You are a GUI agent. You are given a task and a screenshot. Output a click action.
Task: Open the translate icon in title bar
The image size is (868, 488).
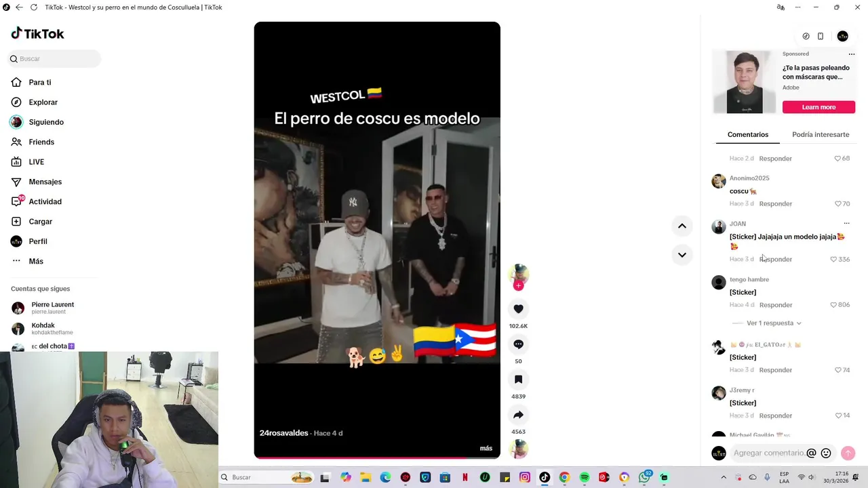(x=781, y=7)
